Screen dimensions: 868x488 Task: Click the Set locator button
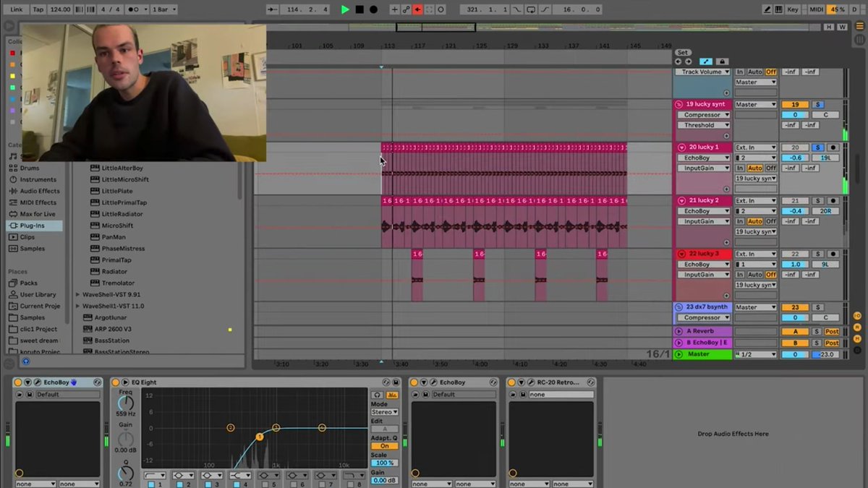(x=683, y=53)
